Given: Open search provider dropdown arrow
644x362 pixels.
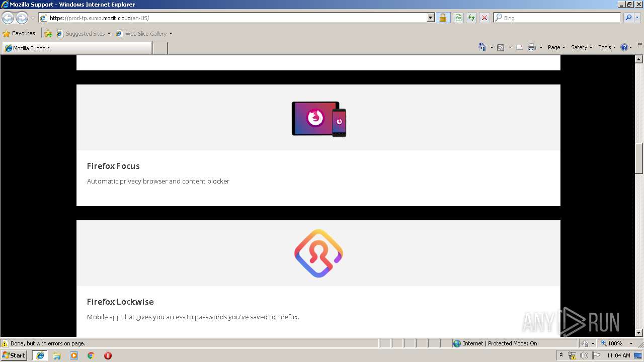Looking at the screenshot, I should click(637, 18).
